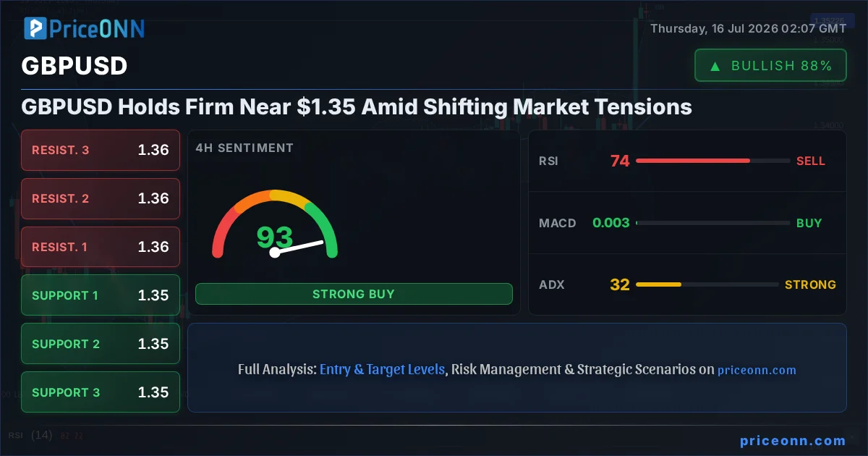Open the Entry & Target Levels link
Viewport: 868px width, 456px height.
coord(382,369)
